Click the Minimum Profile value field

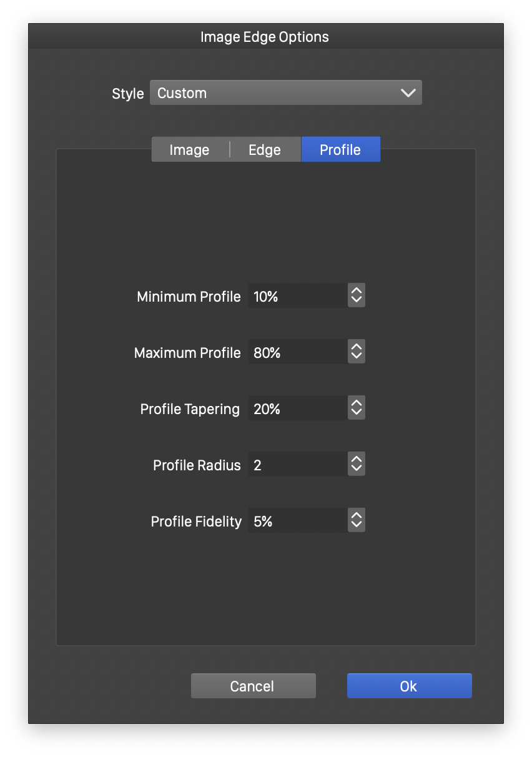click(x=297, y=296)
